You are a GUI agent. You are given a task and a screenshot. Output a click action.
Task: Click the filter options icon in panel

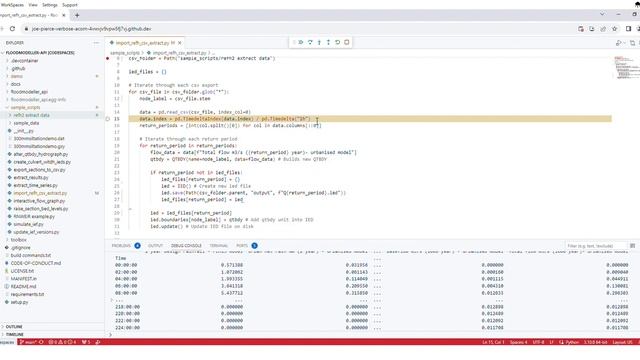point(633,246)
